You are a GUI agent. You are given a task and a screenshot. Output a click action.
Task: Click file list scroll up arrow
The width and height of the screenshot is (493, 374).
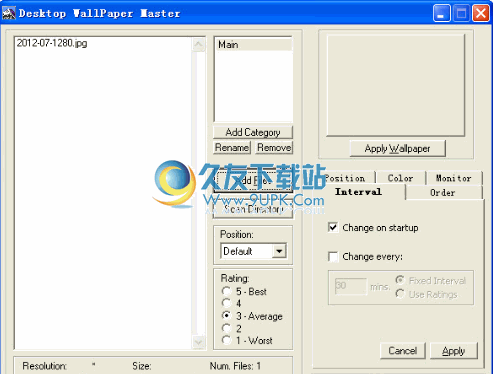coord(199,44)
